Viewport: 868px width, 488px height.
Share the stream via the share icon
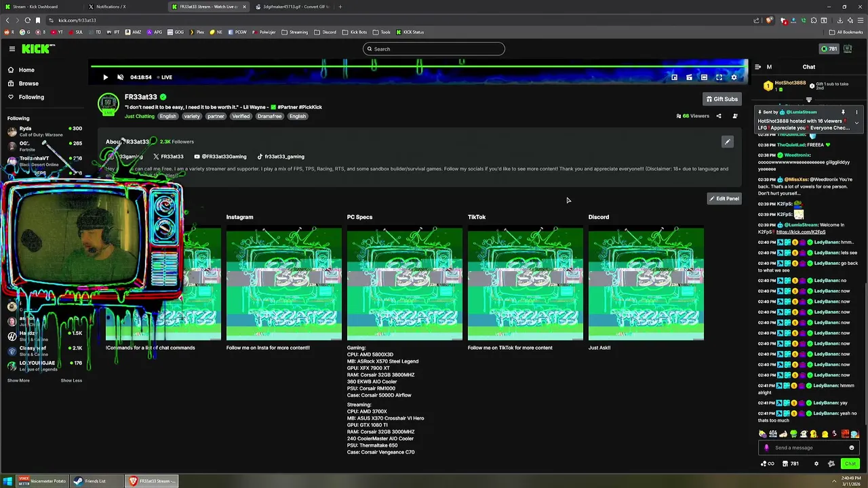point(719,116)
